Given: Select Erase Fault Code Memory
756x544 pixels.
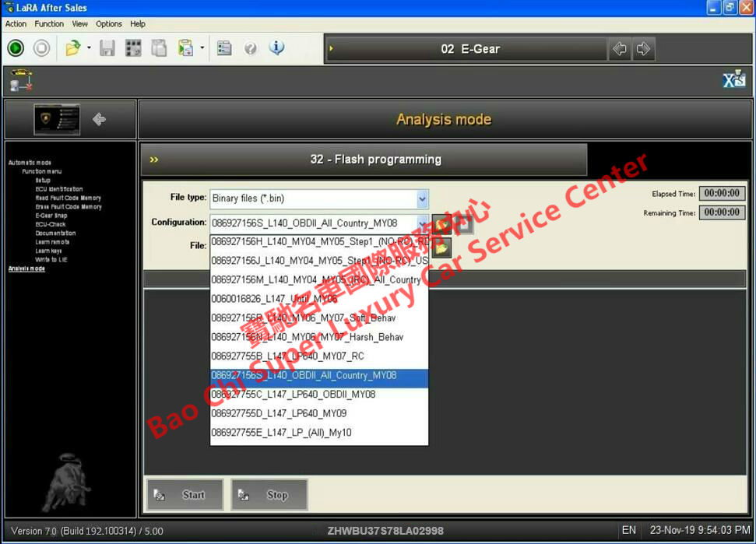Looking at the screenshot, I should click(x=69, y=207).
